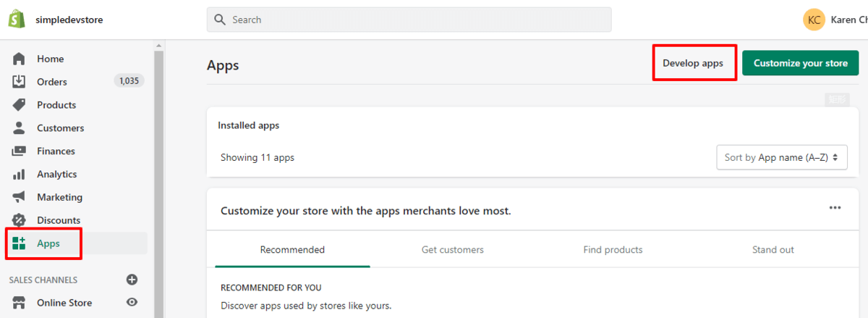Switch to the Find products tab
Viewport: 868px width, 318px height.
point(613,250)
